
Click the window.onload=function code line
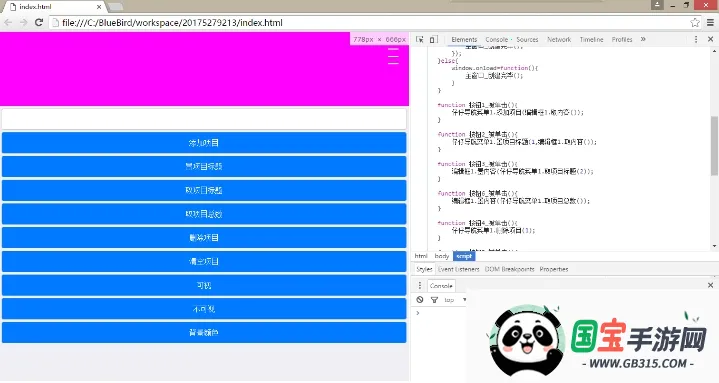(x=495, y=68)
